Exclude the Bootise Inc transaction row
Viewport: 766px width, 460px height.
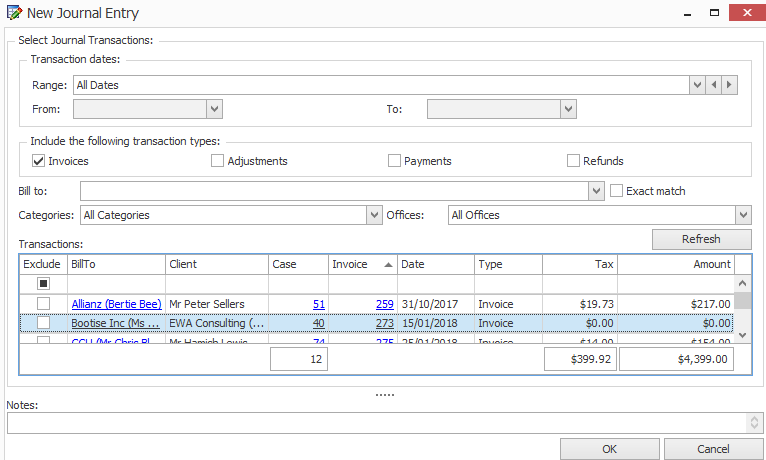[x=43, y=323]
